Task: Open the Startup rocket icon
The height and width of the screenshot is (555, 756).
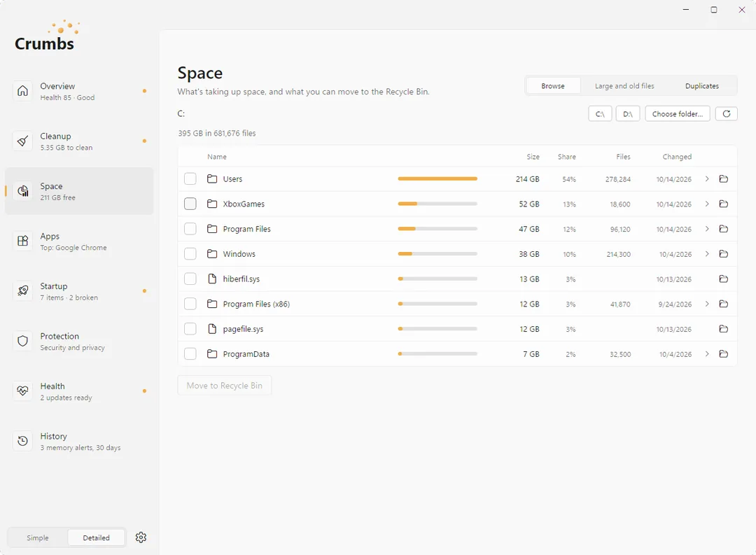Action: pos(22,291)
